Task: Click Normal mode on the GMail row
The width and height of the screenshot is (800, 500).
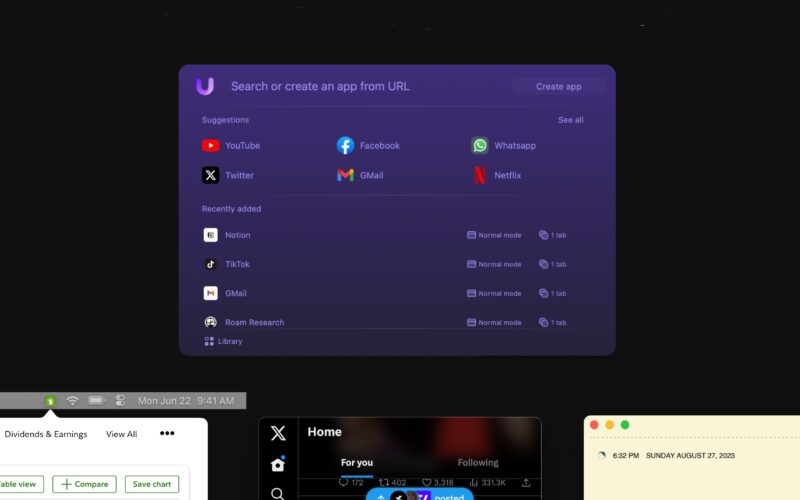Action: click(x=494, y=293)
